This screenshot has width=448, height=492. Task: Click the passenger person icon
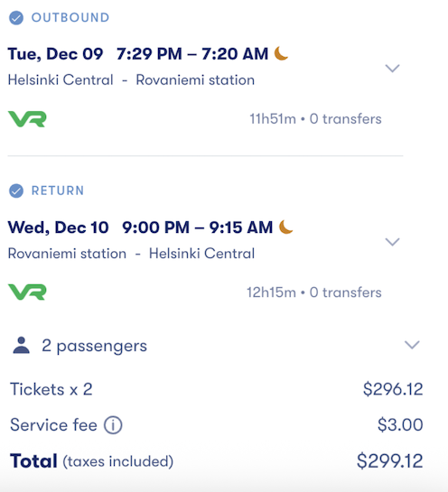22,346
